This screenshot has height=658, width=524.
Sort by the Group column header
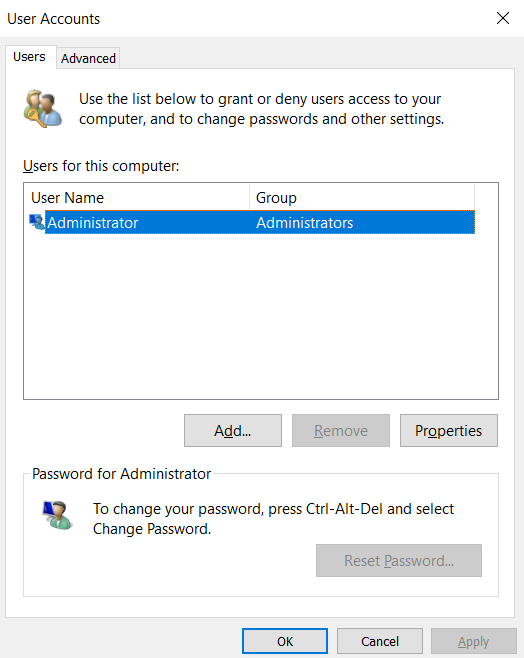362,197
